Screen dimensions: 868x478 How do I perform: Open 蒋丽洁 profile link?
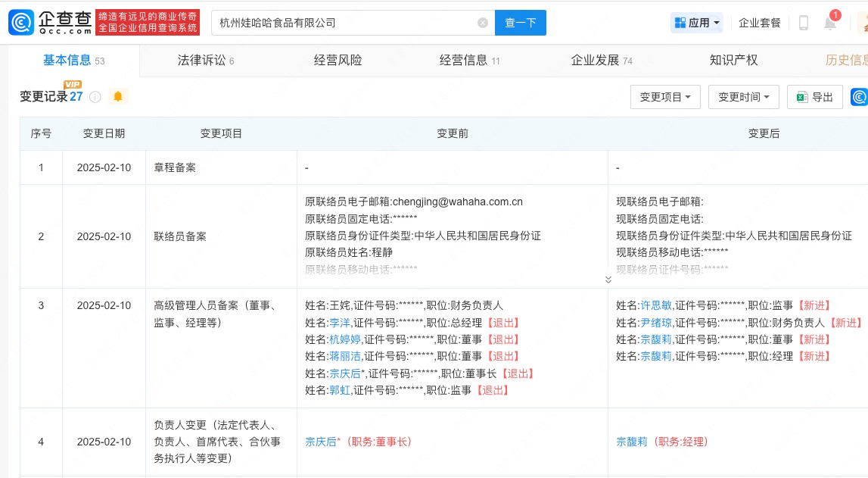(x=345, y=356)
